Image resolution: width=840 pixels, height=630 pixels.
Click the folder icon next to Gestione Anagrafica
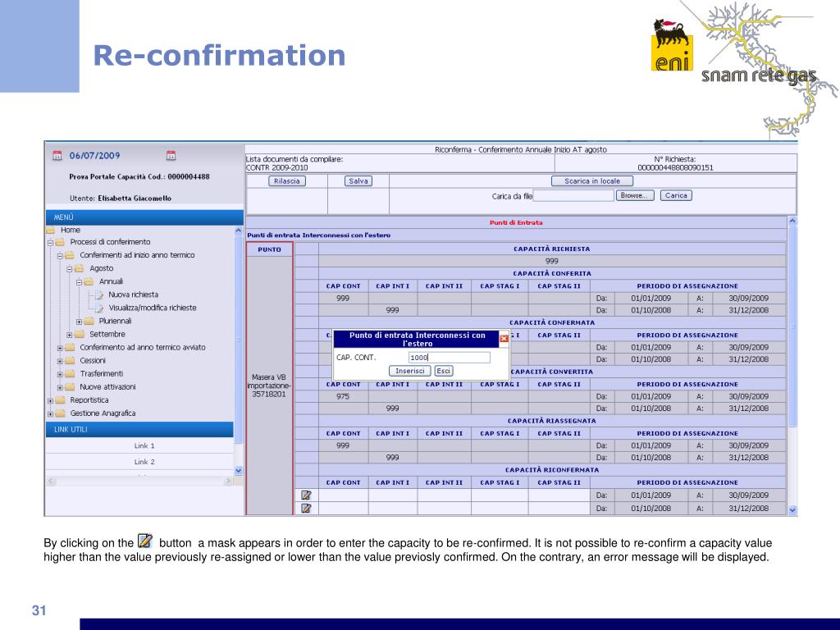point(61,413)
